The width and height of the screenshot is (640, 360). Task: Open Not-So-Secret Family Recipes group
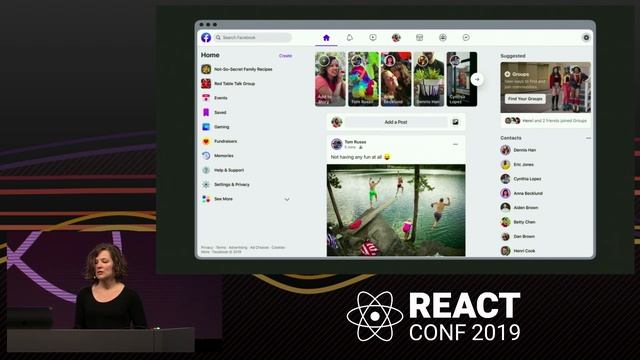243,69
